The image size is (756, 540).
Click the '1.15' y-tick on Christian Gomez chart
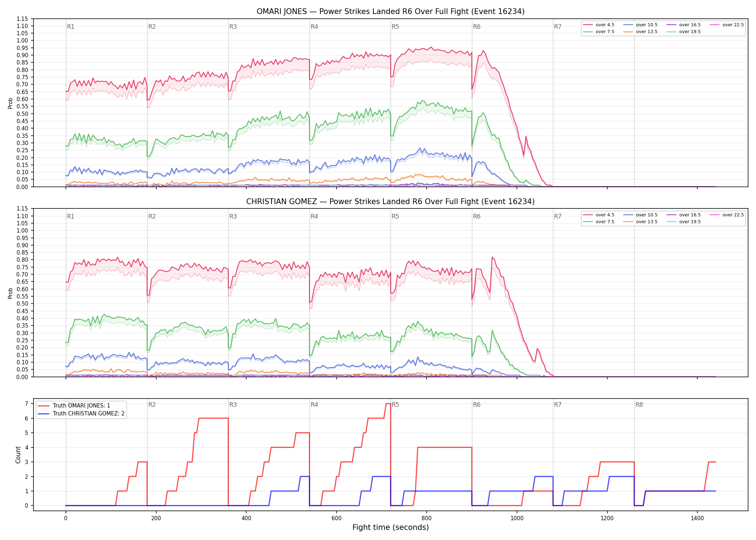22,209
